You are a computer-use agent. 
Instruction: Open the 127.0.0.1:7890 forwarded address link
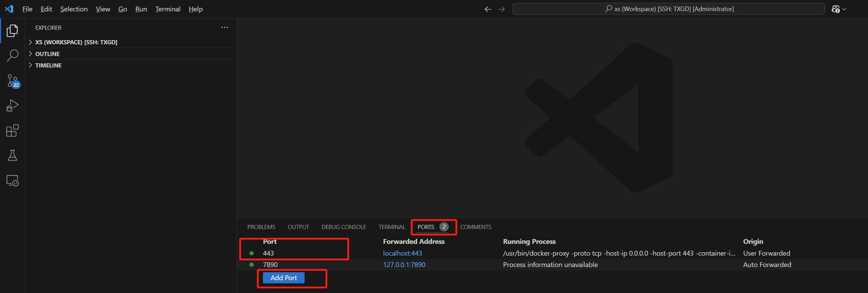point(404,265)
